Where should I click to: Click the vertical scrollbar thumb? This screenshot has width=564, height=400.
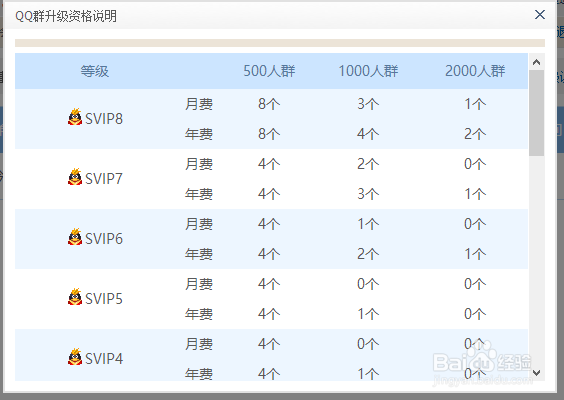(536, 113)
